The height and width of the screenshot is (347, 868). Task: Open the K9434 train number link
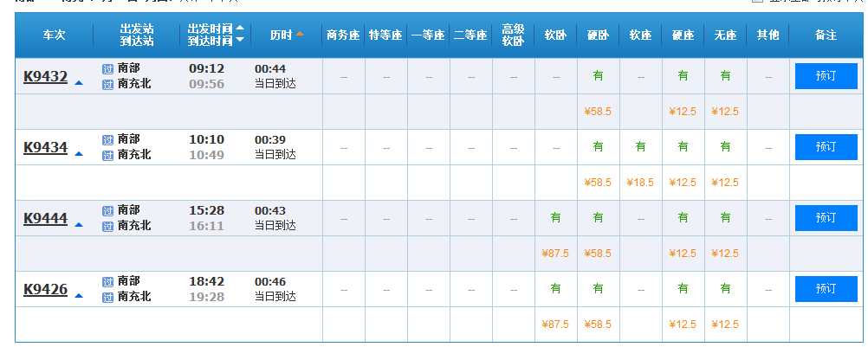[x=45, y=147]
